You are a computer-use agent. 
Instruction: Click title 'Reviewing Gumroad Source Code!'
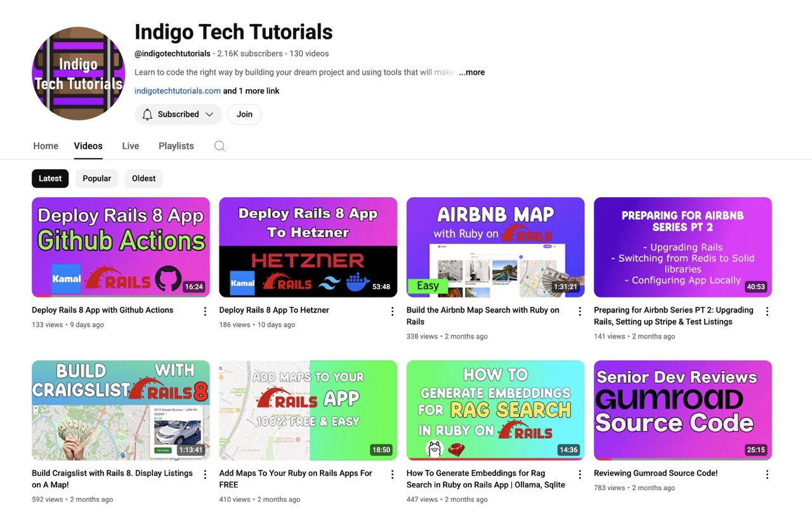click(x=656, y=473)
